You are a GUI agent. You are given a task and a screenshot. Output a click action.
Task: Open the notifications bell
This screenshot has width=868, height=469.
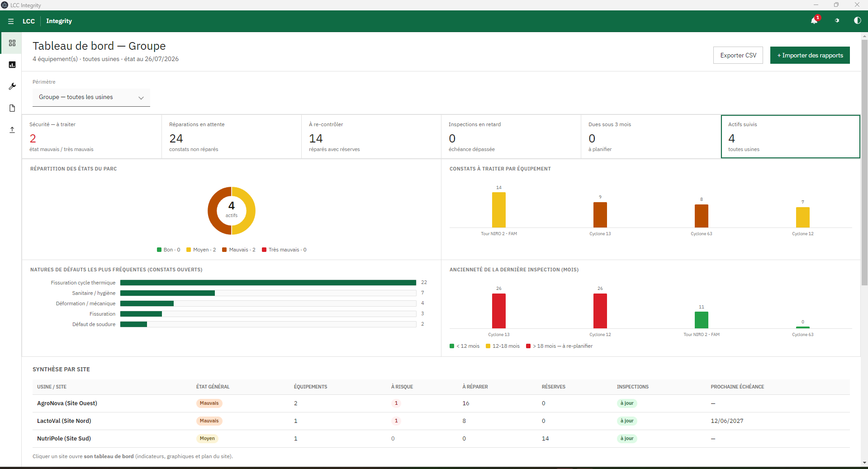814,21
